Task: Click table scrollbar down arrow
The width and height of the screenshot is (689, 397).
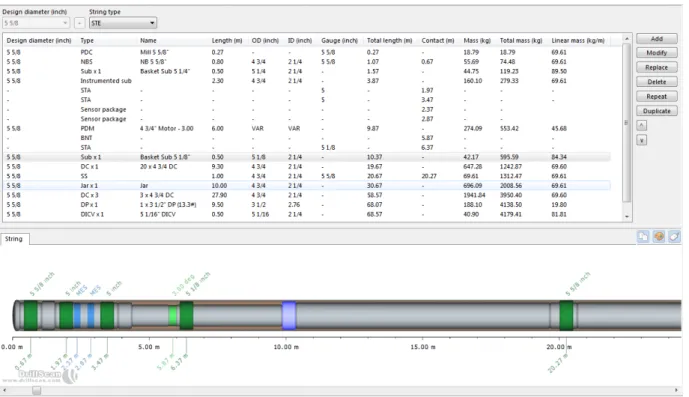Action: [627, 216]
